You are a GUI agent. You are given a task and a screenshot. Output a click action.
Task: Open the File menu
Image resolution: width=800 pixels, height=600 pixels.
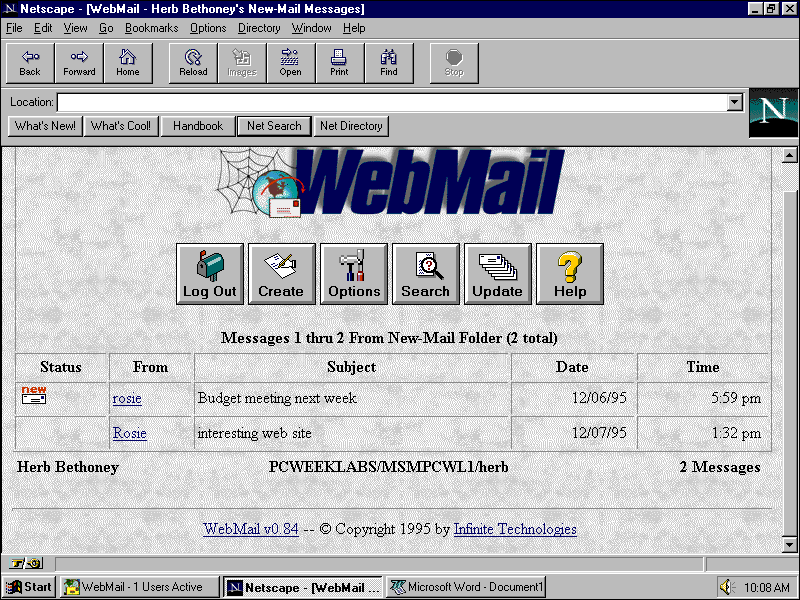point(14,28)
